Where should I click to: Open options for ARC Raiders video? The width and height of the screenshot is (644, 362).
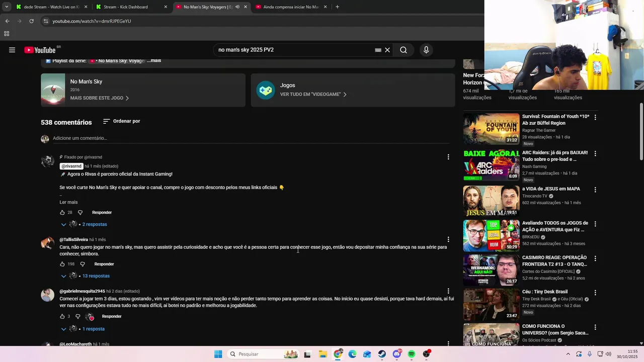point(595,153)
